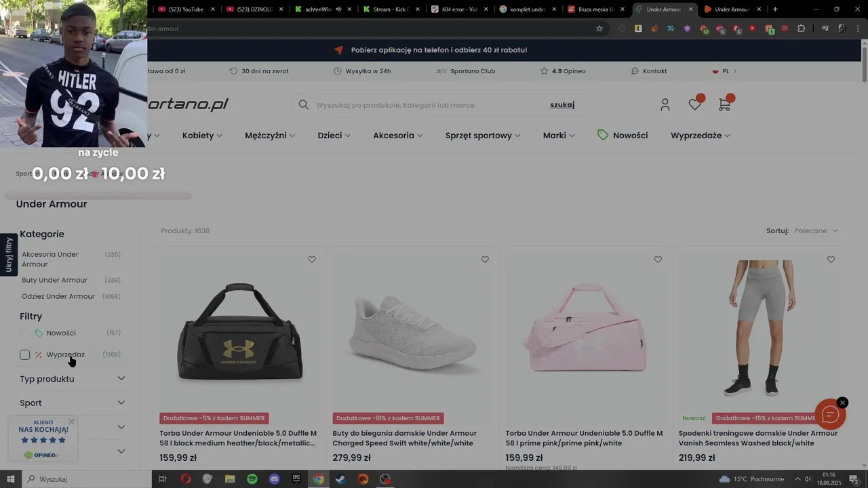The height and width of the screenshot is (488, 868).
Task: Close the Opineo reviews popup
Action: coord(71,422)
